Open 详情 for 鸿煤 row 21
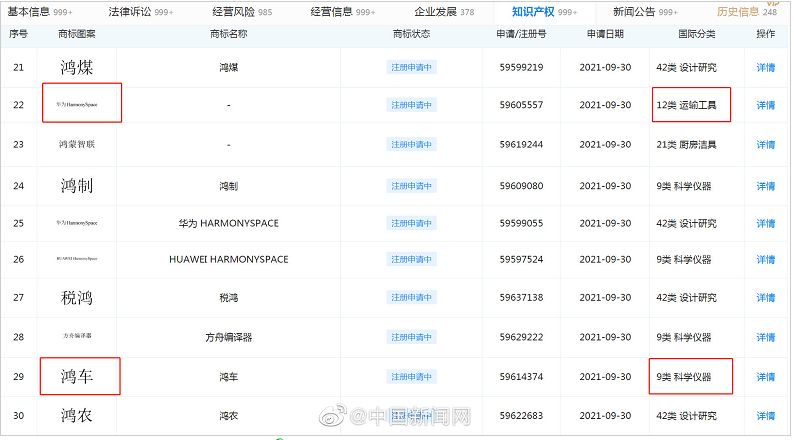 tap(766, 67)
